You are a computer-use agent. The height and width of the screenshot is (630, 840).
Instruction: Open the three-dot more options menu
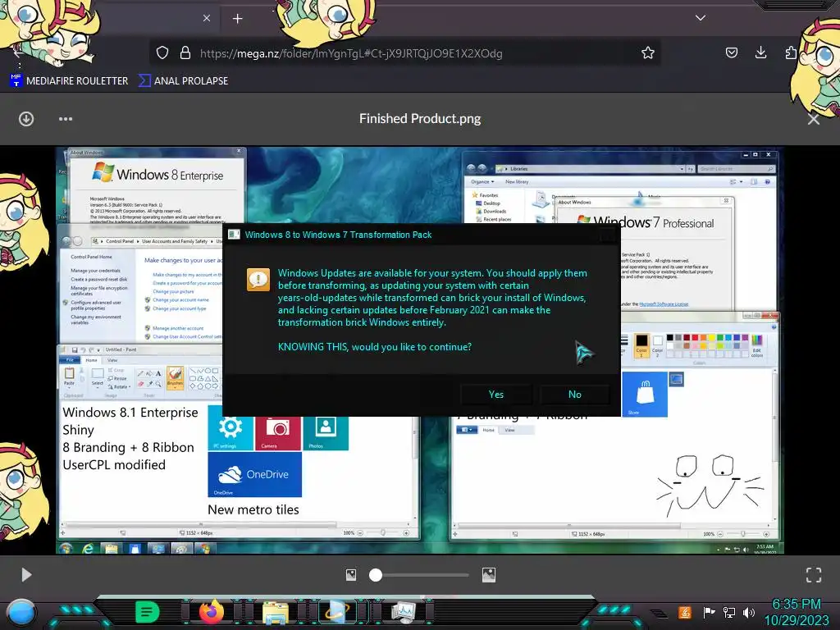pyautogui.click(x=66, y=119)
